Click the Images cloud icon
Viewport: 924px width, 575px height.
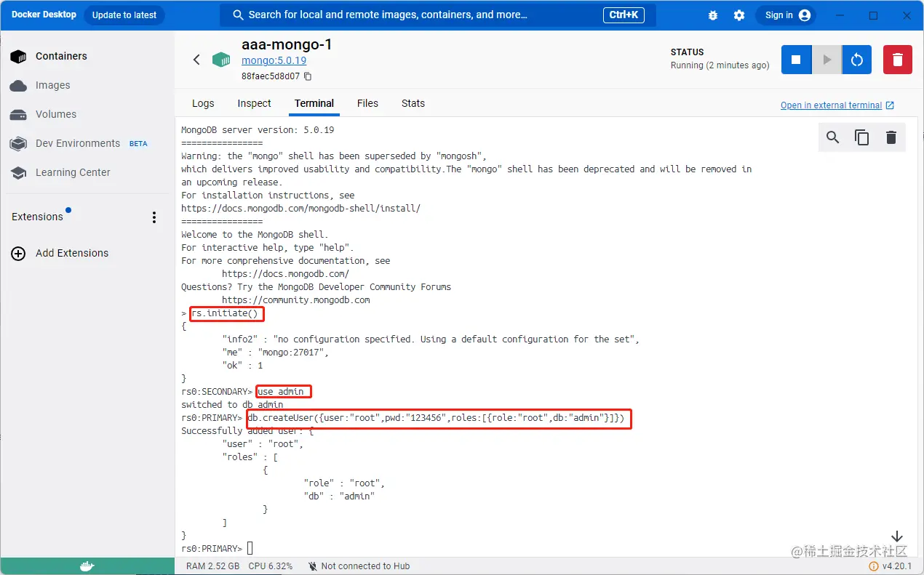point(18,85)
